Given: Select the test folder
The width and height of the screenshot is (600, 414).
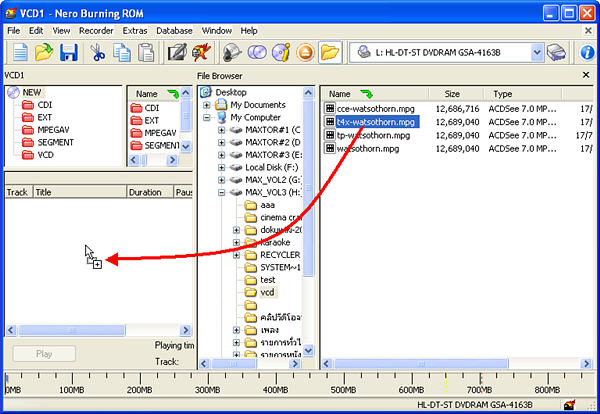Looking at the screenshot, I should (x=267, y=280).
